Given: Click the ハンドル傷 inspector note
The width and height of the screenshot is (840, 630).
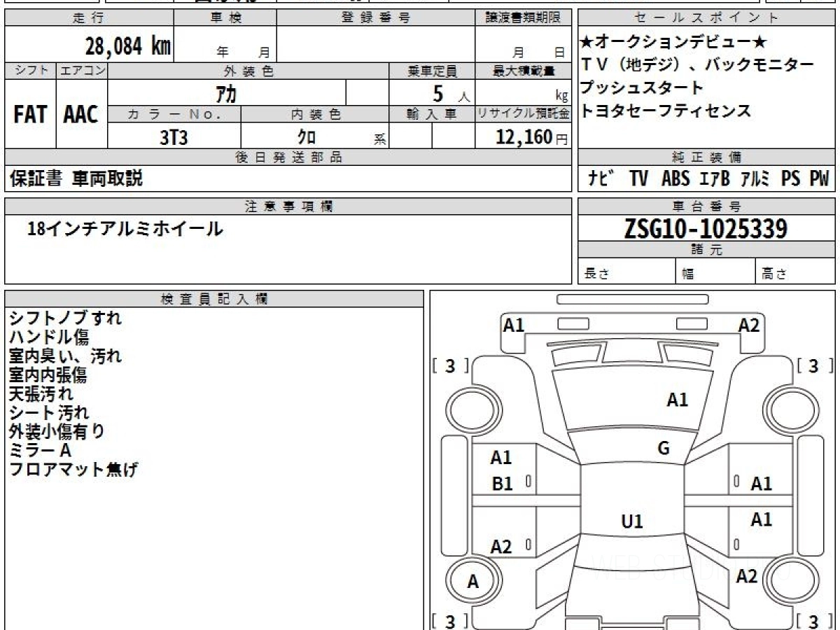Looking at the screenshot, I should point(49,337).
